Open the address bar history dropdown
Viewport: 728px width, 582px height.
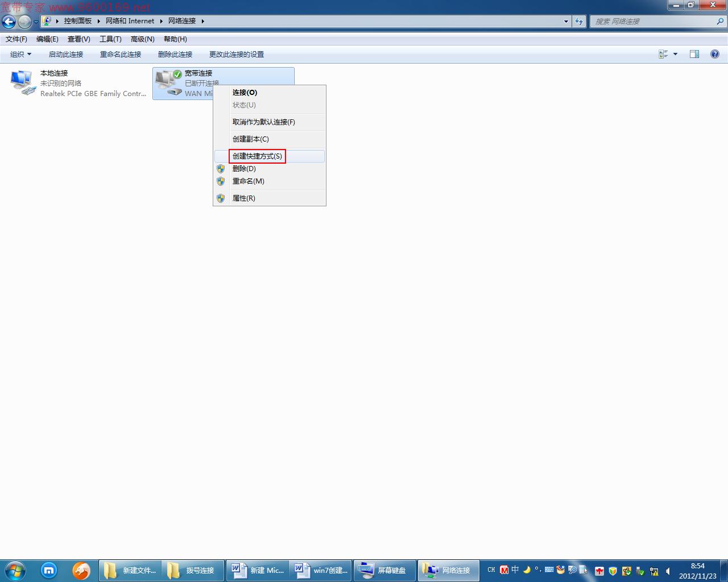[x=565, y=21]
